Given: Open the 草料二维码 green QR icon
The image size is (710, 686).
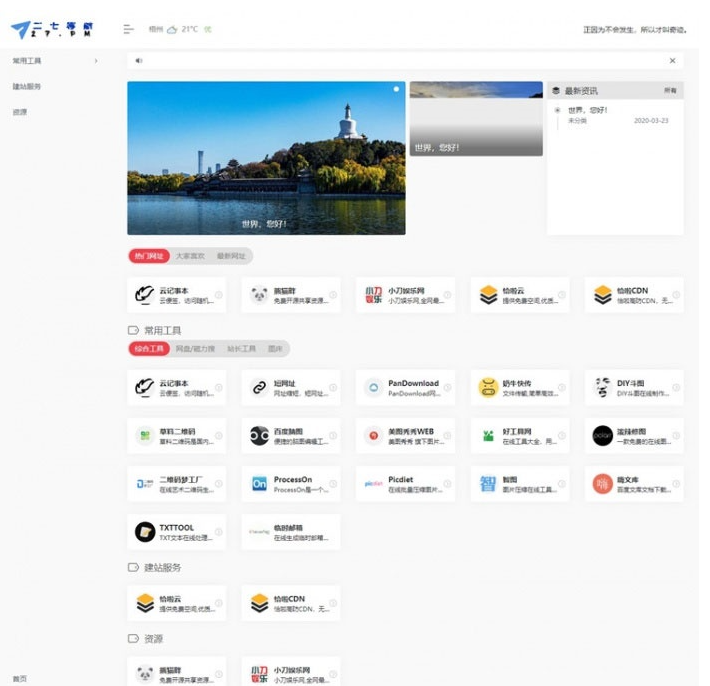Looking at the screenshot, I should [145, 436].
